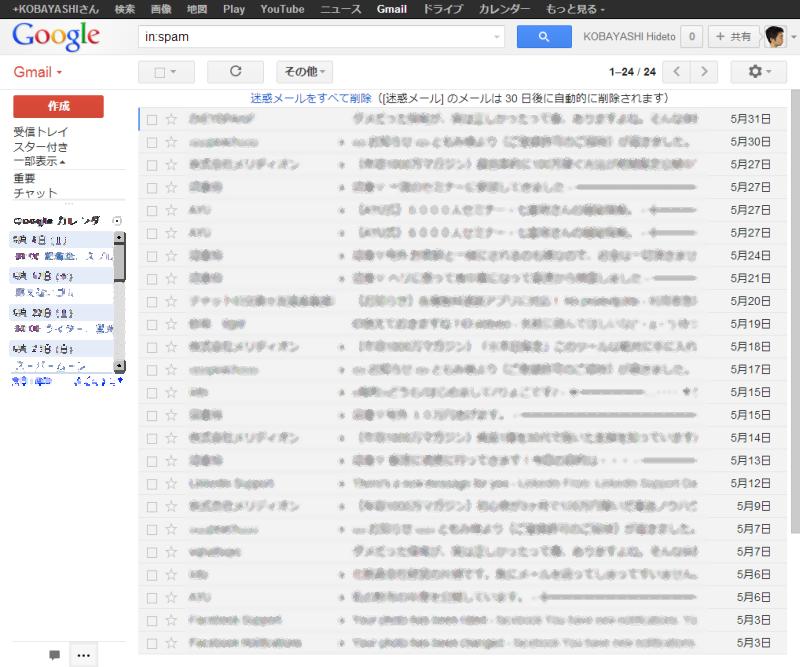Open チャット label

(x=35, y=193)
